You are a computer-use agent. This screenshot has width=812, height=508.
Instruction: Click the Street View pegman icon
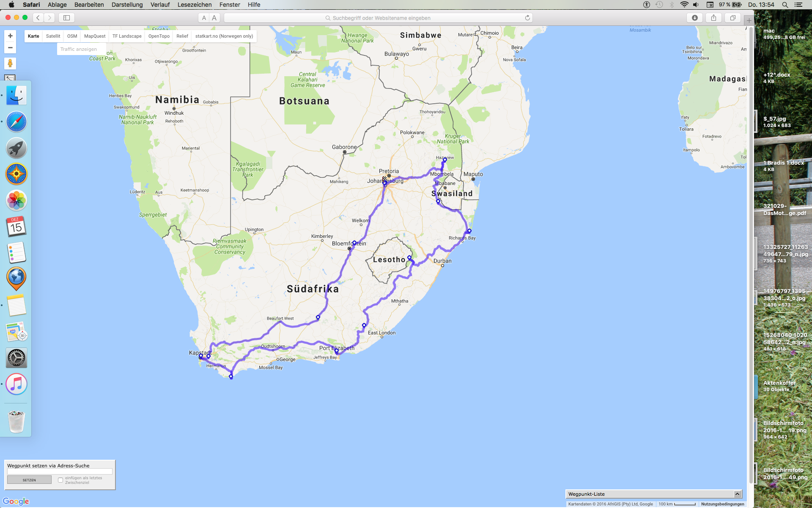point(10,63)
